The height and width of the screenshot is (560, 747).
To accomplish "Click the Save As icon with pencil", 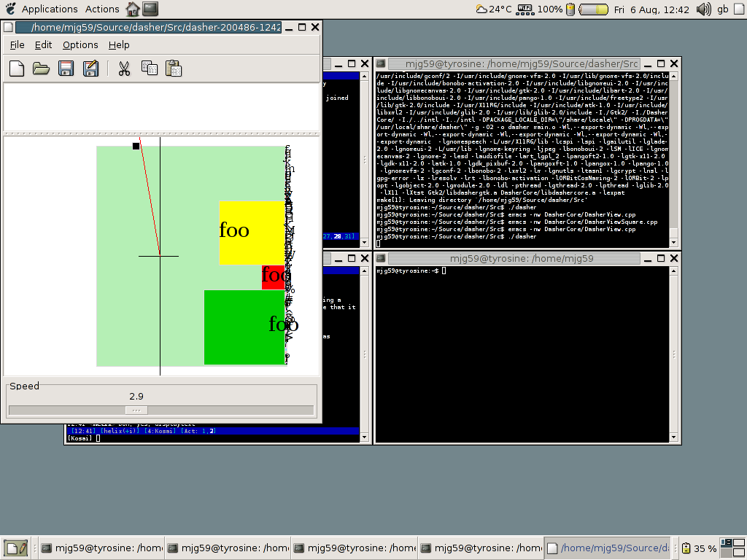I will (x=90, y=69).
